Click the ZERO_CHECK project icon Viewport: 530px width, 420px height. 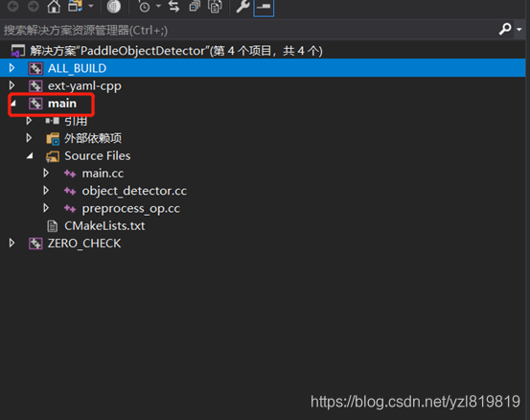click(x=35, y=244)
